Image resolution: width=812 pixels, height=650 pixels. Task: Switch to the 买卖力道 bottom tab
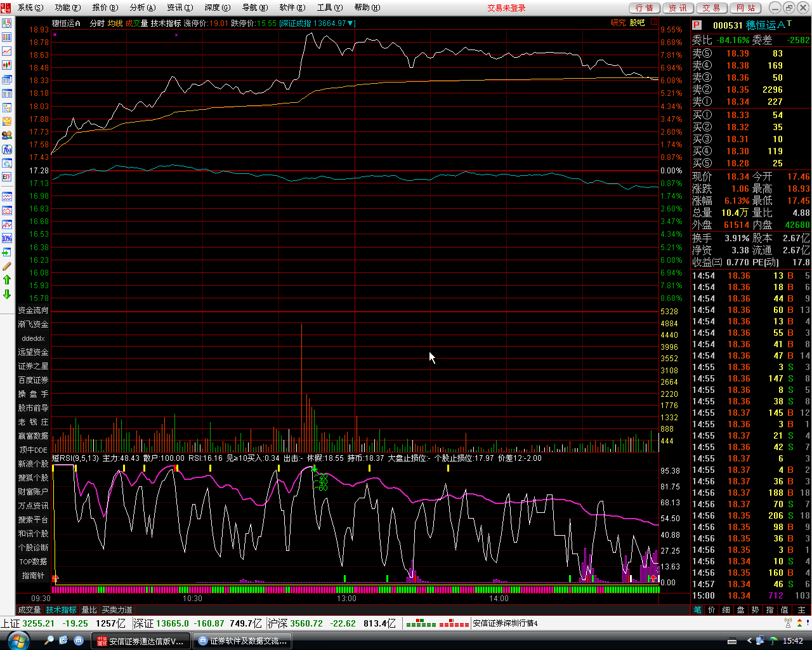coord(117,610)
